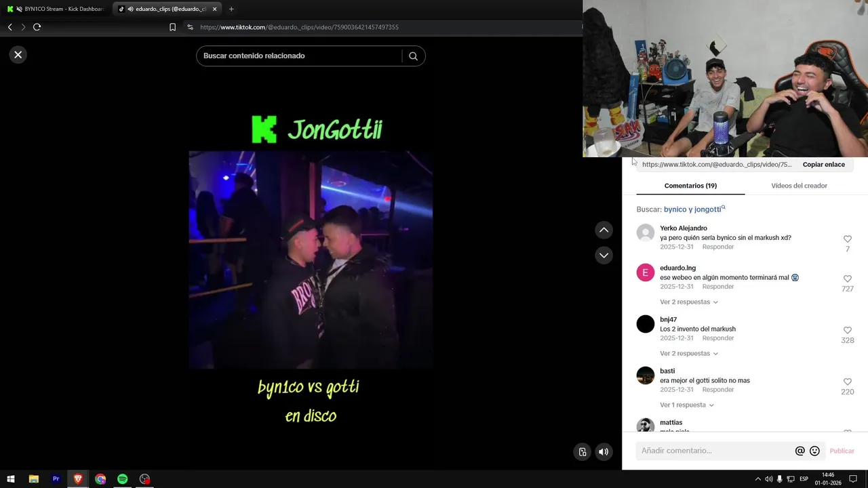Reply to Yerko Alejandro's comment
This screenshot has height=488, width=868.
point(718,247)
